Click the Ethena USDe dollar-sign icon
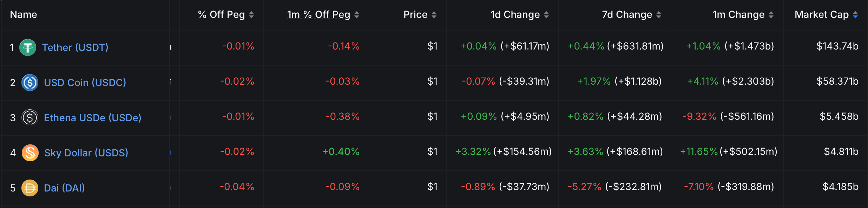 tap(29, 117)
